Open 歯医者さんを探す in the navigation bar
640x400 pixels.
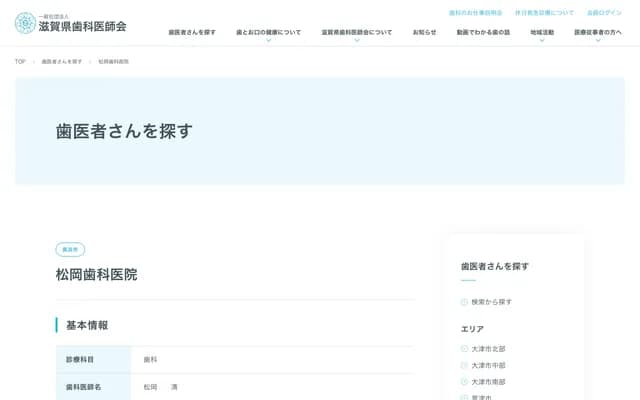tap(192, 32)
